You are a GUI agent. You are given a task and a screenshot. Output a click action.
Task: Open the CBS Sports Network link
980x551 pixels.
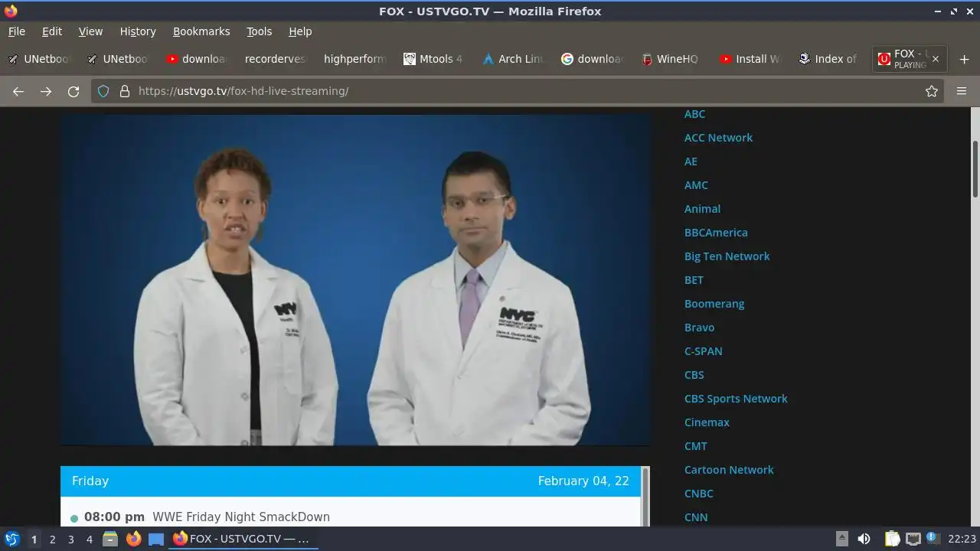736,399
